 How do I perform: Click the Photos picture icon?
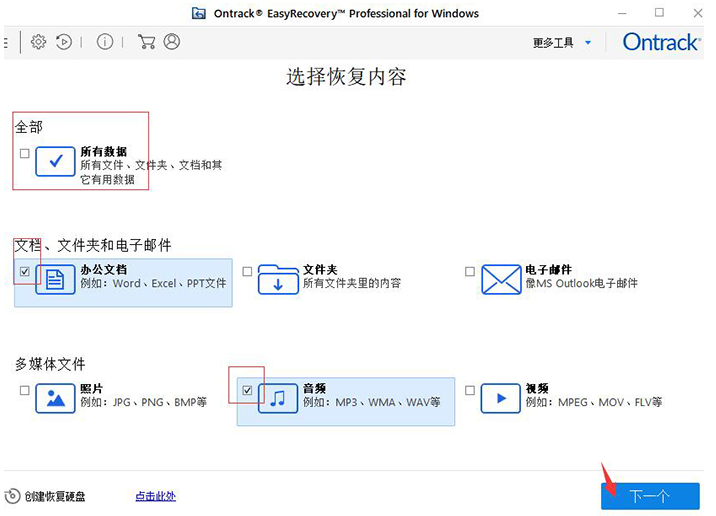pyautogui.click(x=55, y=398)
